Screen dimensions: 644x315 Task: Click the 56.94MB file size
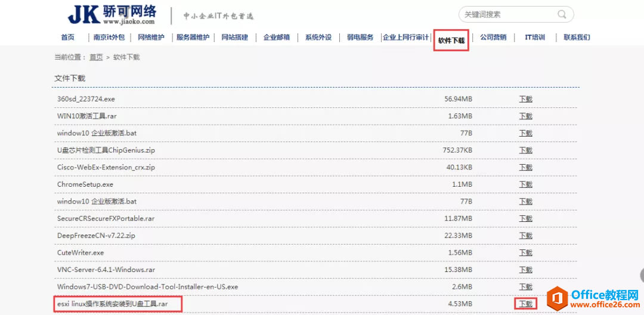tap(459, 99)
